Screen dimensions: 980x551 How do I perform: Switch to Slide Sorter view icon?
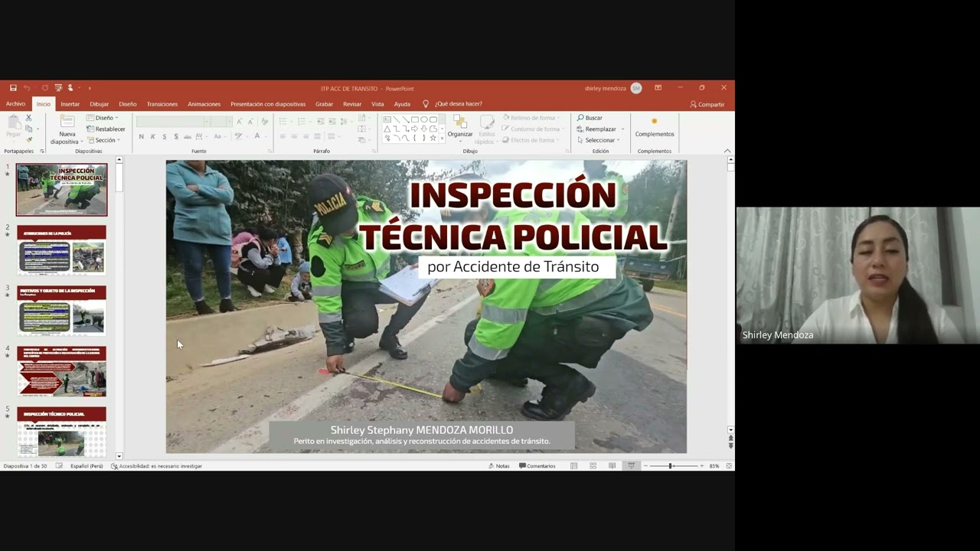coord(593,466)
